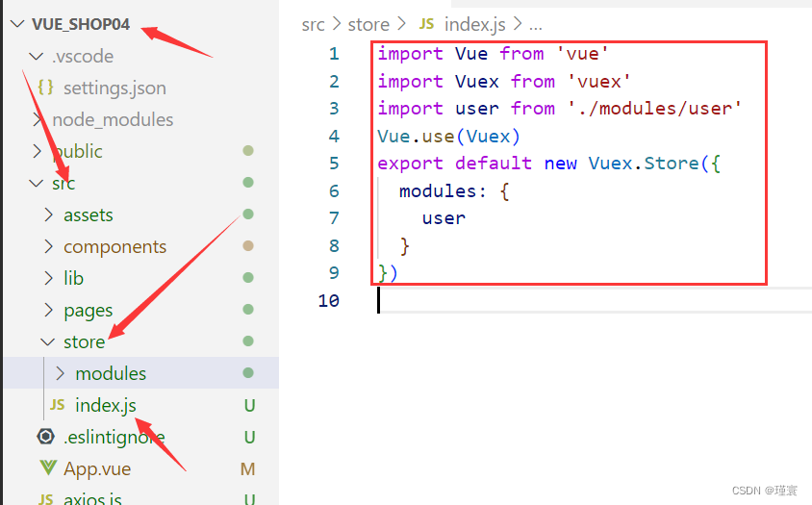The width and height of the screenshot is (812, 505).
Task: Place cursor in empty line 10
Action: click(x=595, y=300)
